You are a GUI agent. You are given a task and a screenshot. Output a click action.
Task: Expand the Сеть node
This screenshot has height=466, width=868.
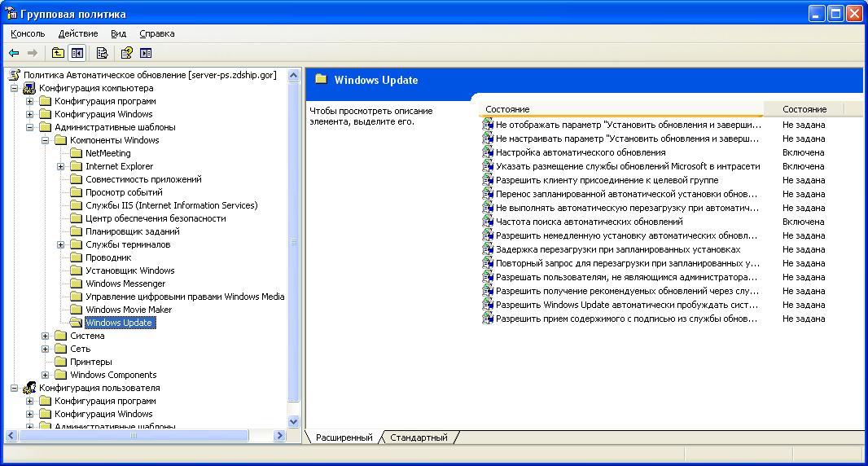[46, 349]
